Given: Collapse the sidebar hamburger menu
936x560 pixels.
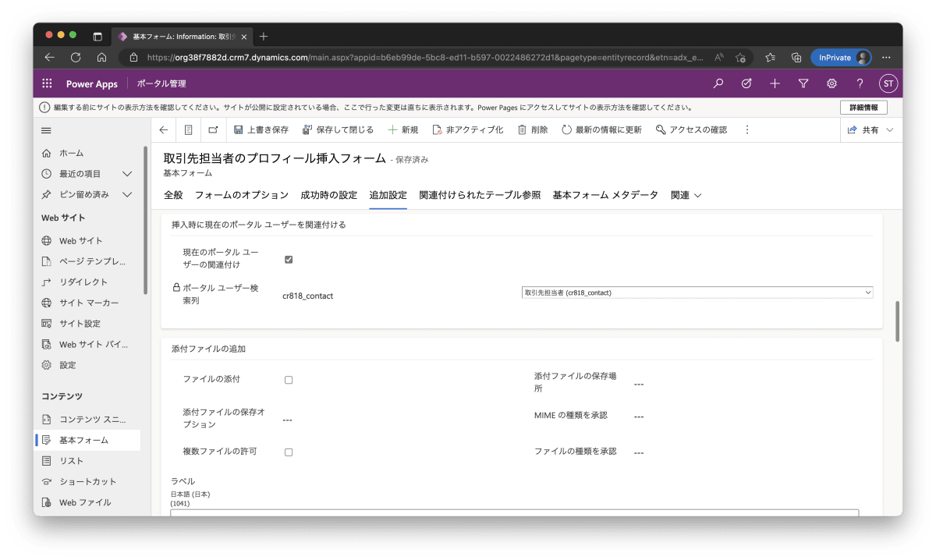Looking at the screenshot, I should (46, 130).
